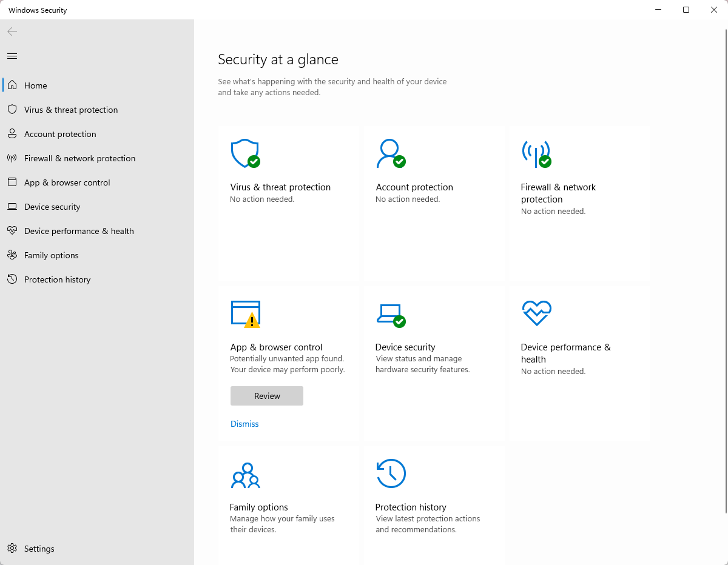
Task: Click the person icon for Account protection in sidebar
Action: pos(12,134)
